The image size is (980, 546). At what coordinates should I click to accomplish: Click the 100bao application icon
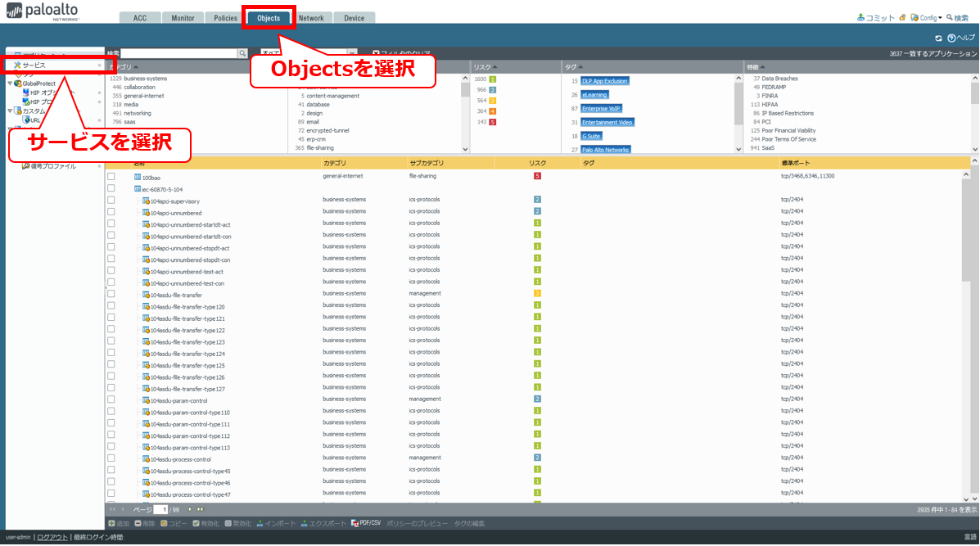(138, 178)
